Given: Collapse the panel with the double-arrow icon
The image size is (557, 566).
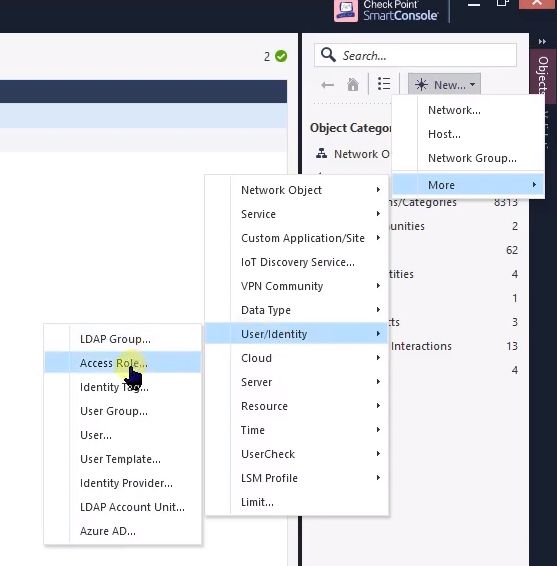Looking at the screenshot, I should (542, 42).
